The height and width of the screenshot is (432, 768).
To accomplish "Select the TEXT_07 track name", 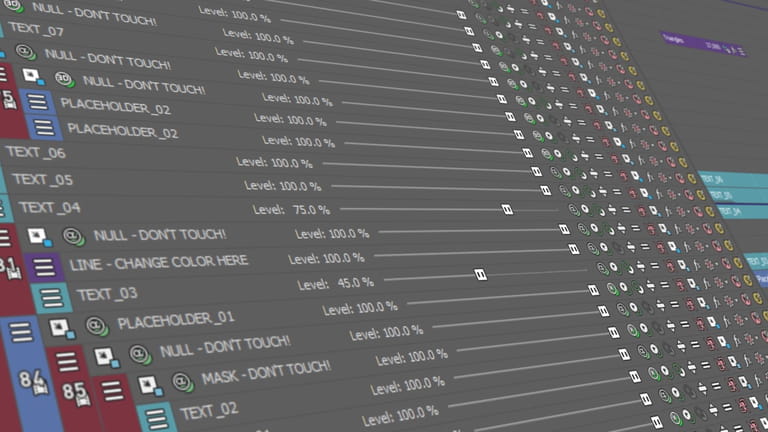I will [35, 30].
